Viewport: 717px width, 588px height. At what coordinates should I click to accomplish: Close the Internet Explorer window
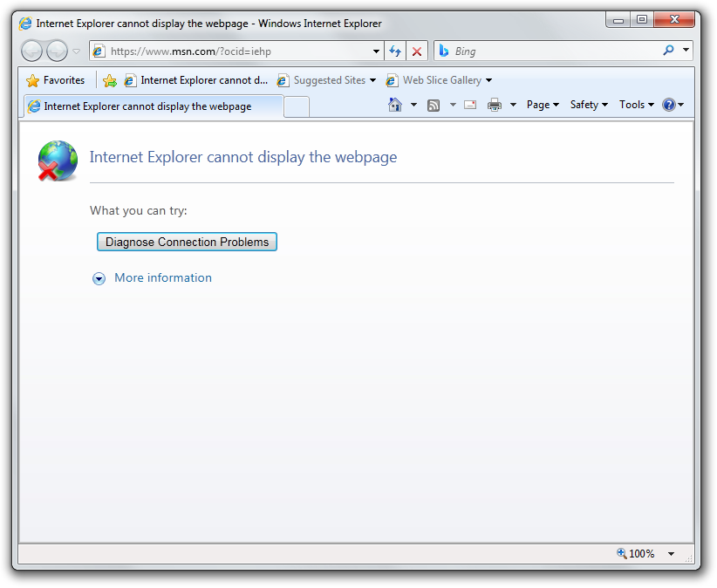pos(674,20)
